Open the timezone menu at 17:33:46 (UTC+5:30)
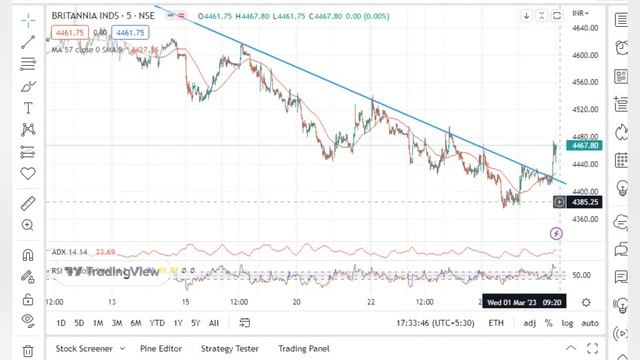The image size is (640, 360). click(x=435, y=323)
